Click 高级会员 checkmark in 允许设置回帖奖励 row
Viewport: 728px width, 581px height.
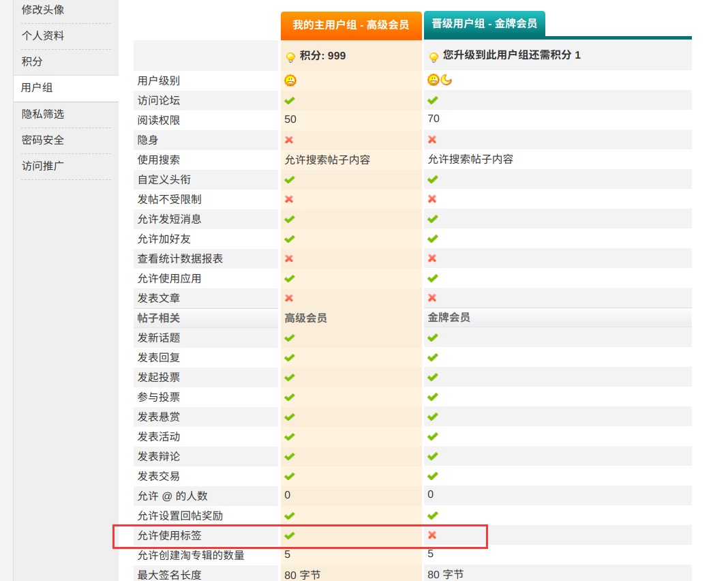tap(290, 516)
